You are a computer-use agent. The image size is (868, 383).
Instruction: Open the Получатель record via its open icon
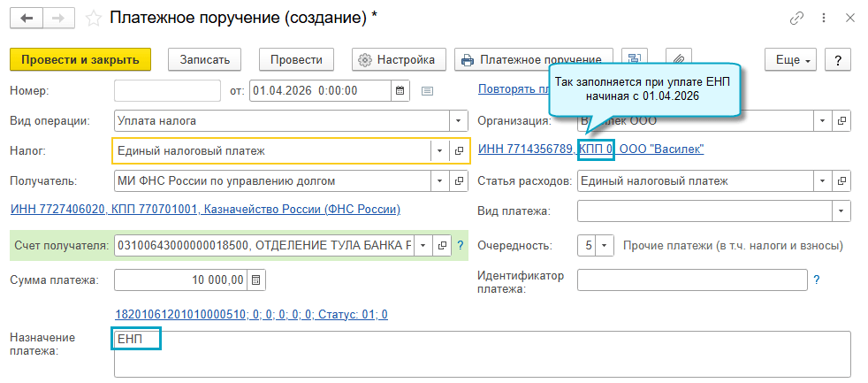click(x=460, y=181)
